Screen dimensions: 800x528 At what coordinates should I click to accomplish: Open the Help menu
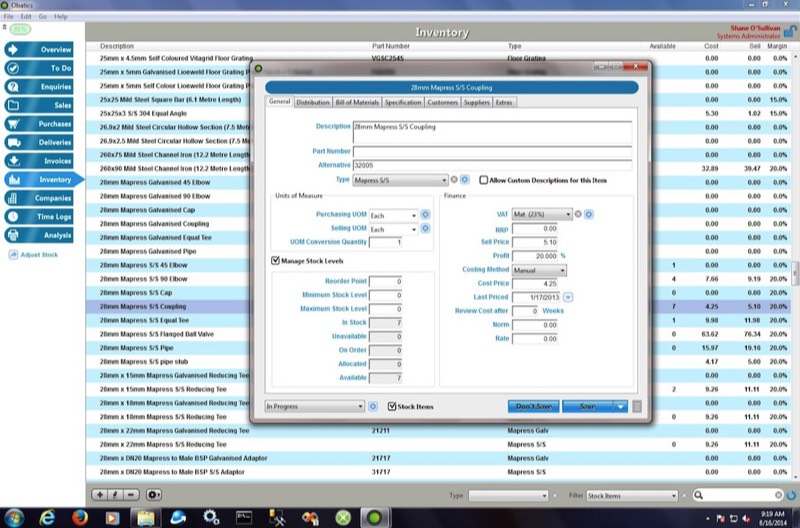[61, 16]
